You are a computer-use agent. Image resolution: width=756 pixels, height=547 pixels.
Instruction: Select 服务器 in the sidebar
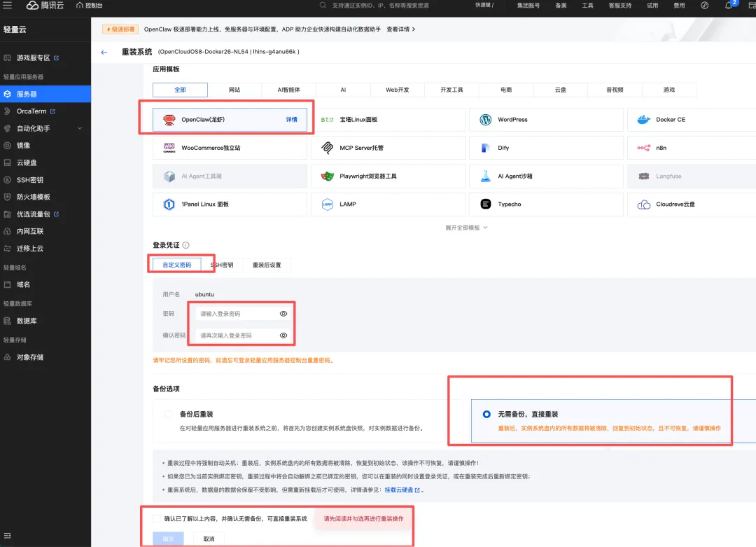tap(45, 94)
